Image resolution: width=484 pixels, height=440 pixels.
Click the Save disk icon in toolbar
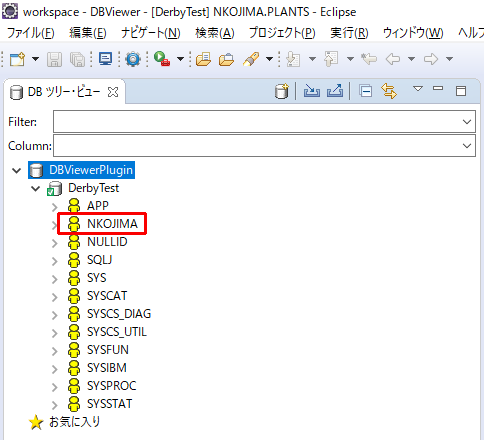[54, 60]
